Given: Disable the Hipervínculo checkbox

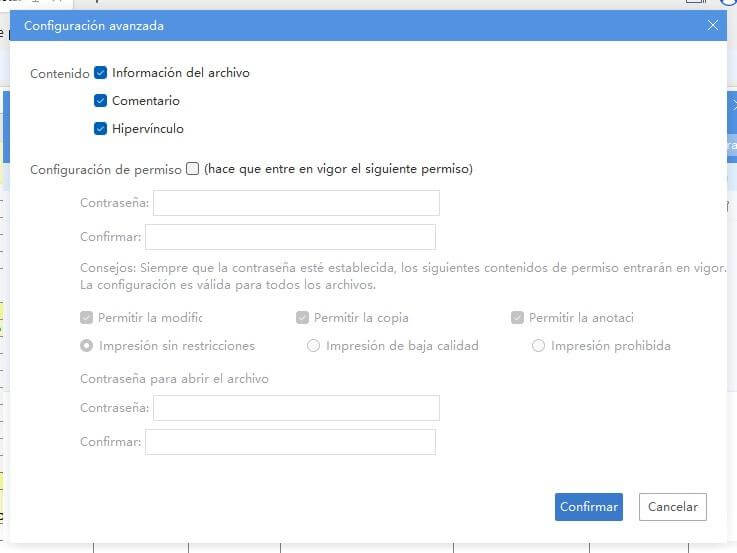Looking at the screenshot, I should 100,129.
